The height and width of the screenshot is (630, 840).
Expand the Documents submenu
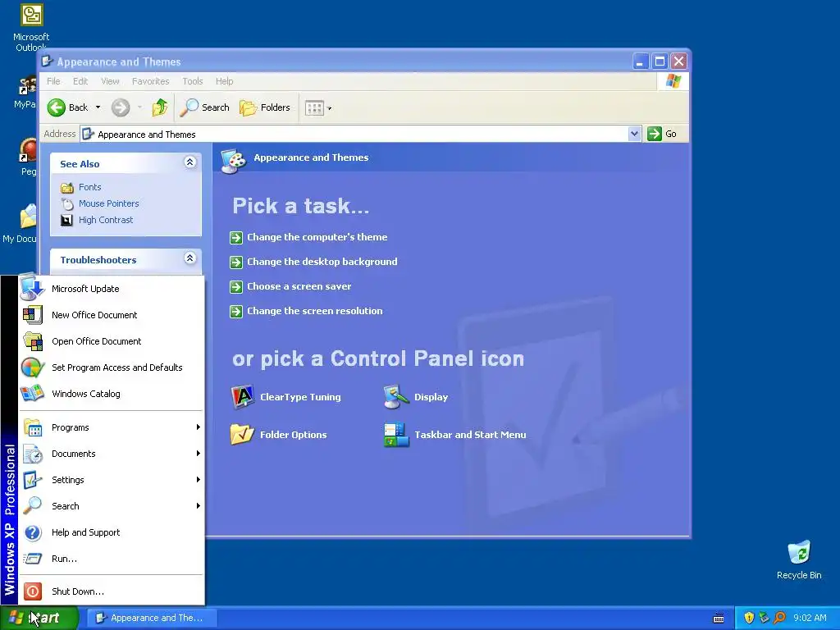[x=112, y=454]
